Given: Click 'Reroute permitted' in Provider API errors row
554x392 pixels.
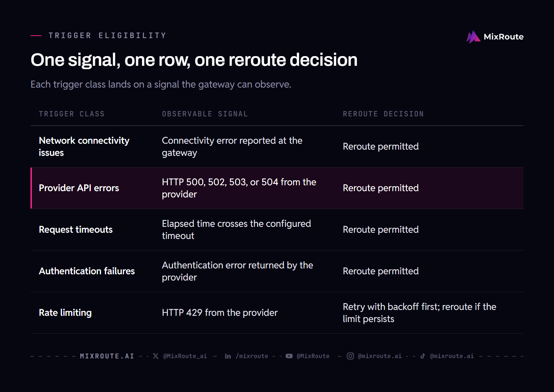Looking at the screenshot, I should (x=381, y=188).
